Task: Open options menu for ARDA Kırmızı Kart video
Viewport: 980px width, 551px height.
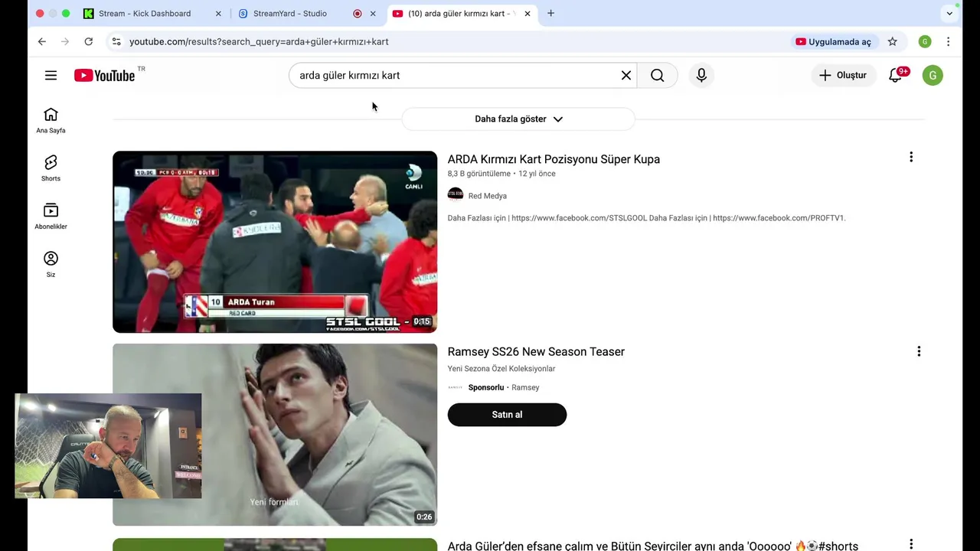Action: coord(911,157)
